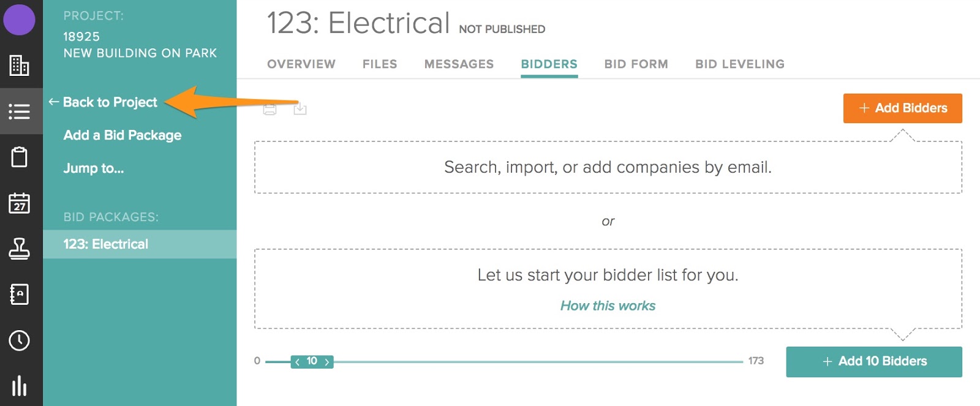980x406 pixels.
Task: Click the print icon above bidder list
Action: pyautogui.click(x=269, y=110)
